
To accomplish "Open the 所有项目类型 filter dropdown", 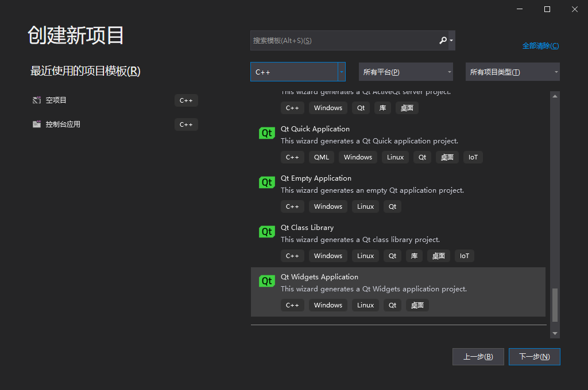I will pos(512,72).
